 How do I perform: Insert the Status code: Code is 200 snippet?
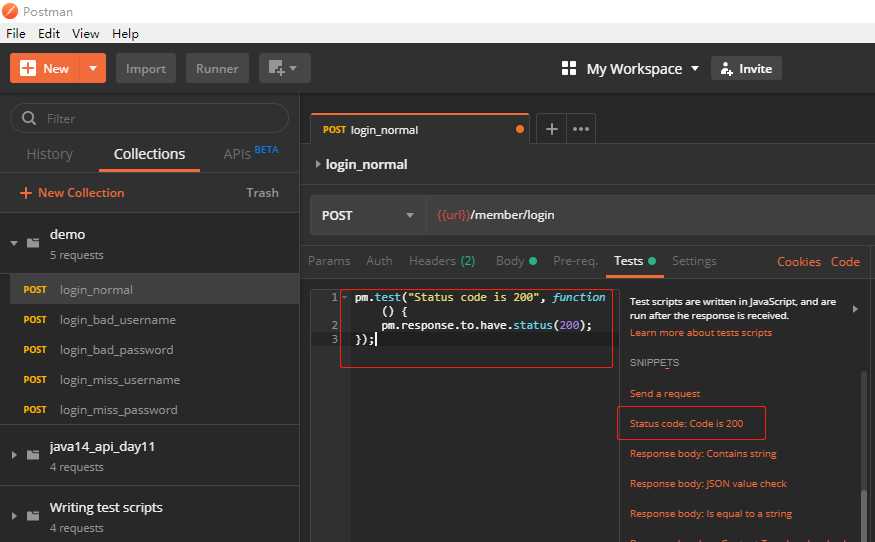tap(686, 424)
